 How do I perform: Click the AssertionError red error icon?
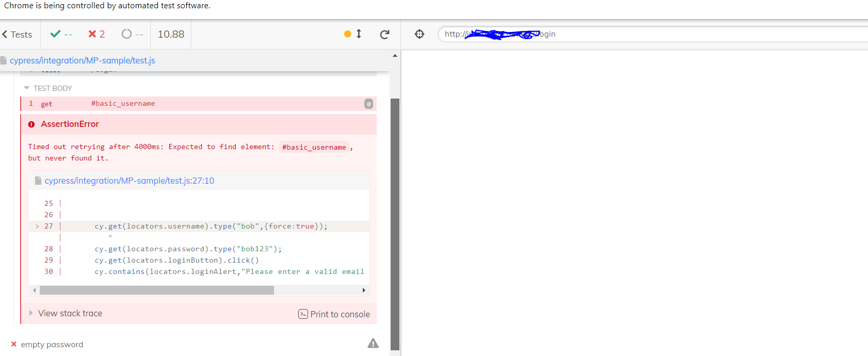pyautogui.click(x=31, y=124)
